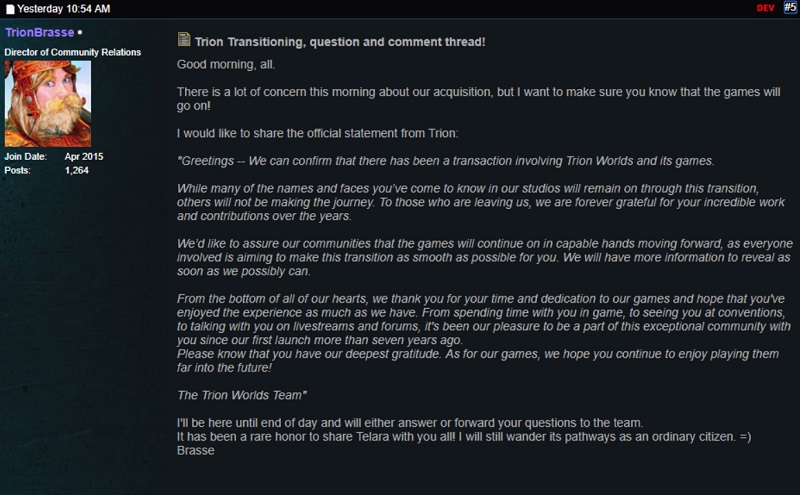Click the 'Brasse' sign-off at post bottom
Viewport: 800px width, 495px height.
click(x=196, y=451)
